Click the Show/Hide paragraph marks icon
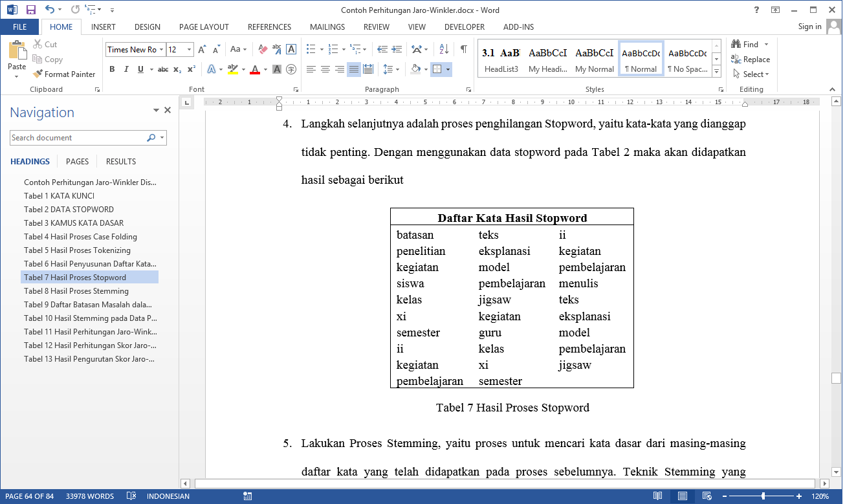845x504 pixels. 463,49
